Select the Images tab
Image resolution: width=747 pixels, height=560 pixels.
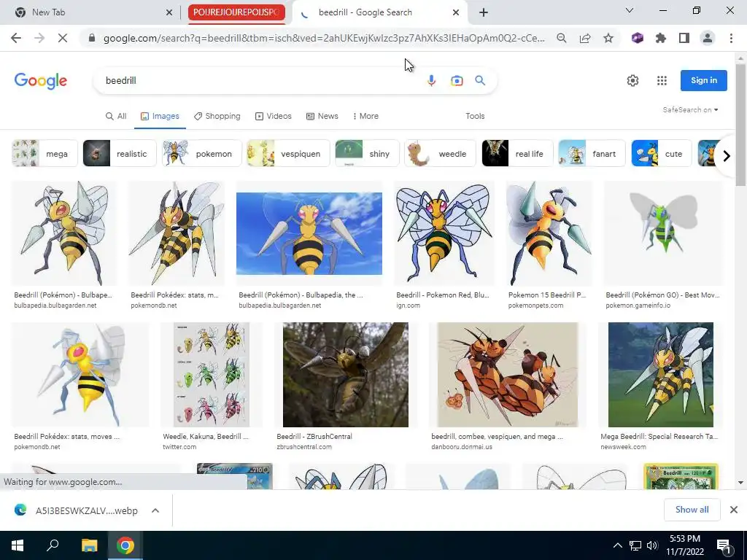[x=160, y=116]
